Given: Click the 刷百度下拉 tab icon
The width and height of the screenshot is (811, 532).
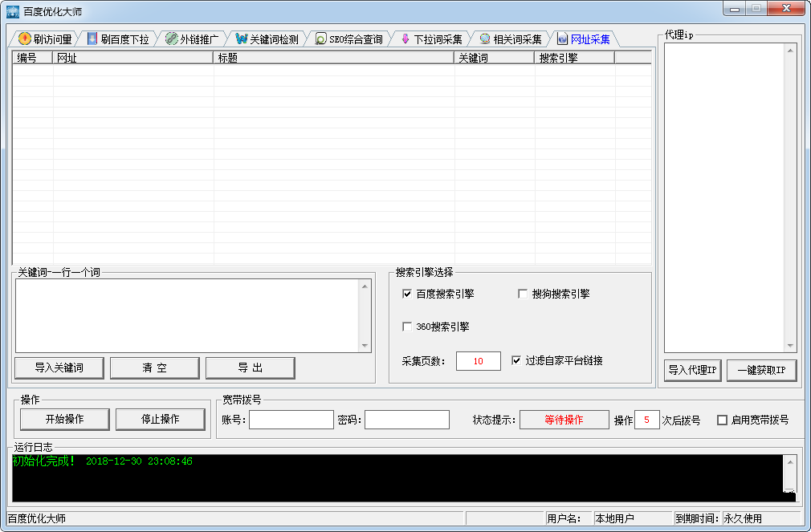Looking at the screenshot, I should click(x=92, y=39).
